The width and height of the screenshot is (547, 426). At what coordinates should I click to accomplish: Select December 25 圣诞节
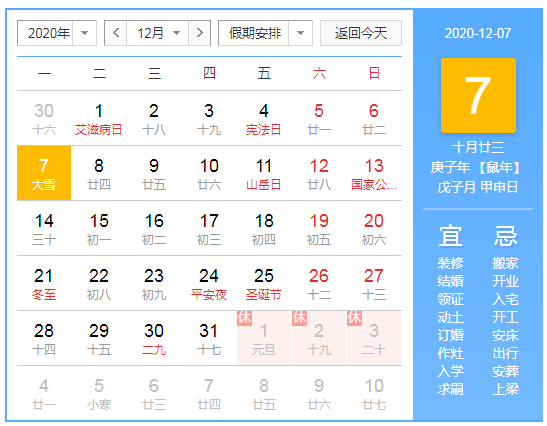[x=264, y=283]
